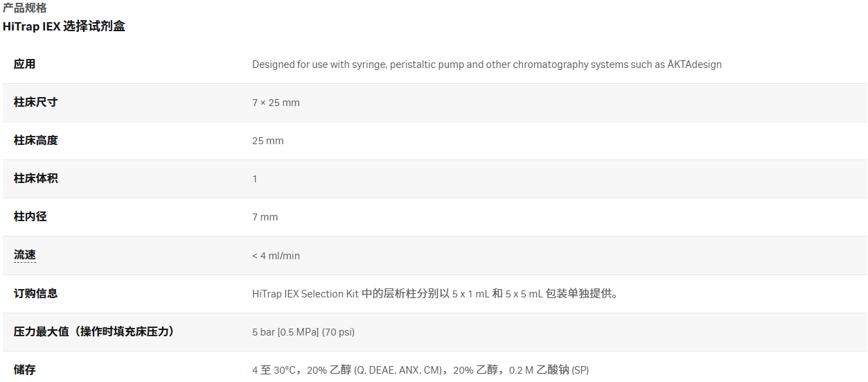The width and height of the screenshot is (868, 382).
Task: Click the 5 bar [0.5 MPa] pressure value
Action: [x=303, y=332]
